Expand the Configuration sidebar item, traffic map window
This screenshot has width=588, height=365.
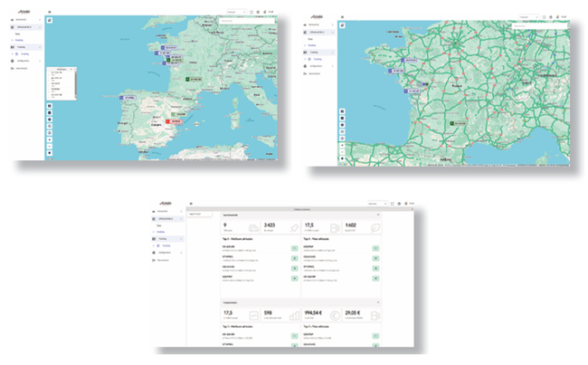(318, 66)
